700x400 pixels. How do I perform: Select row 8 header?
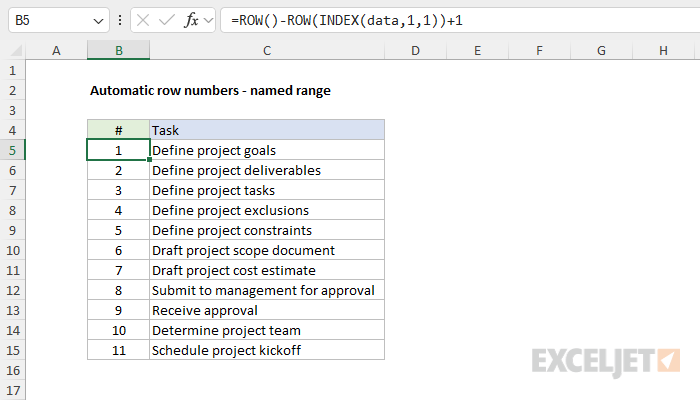coord(12,210)
